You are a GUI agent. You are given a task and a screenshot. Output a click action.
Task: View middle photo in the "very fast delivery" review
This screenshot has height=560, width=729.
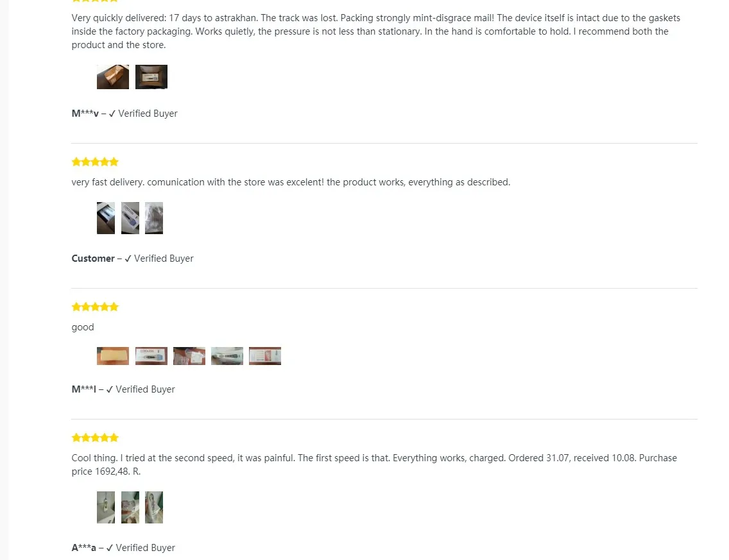(130, 218)
